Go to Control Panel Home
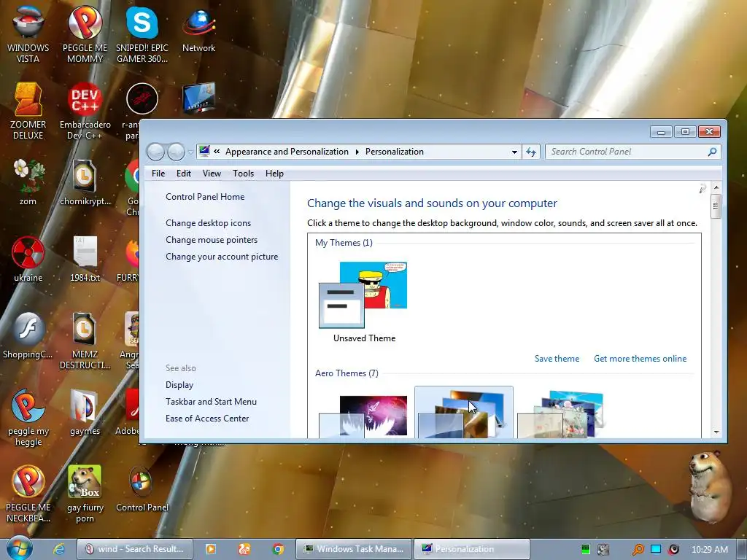The width and height of the screenshot is (747, 560). point(205,197)
